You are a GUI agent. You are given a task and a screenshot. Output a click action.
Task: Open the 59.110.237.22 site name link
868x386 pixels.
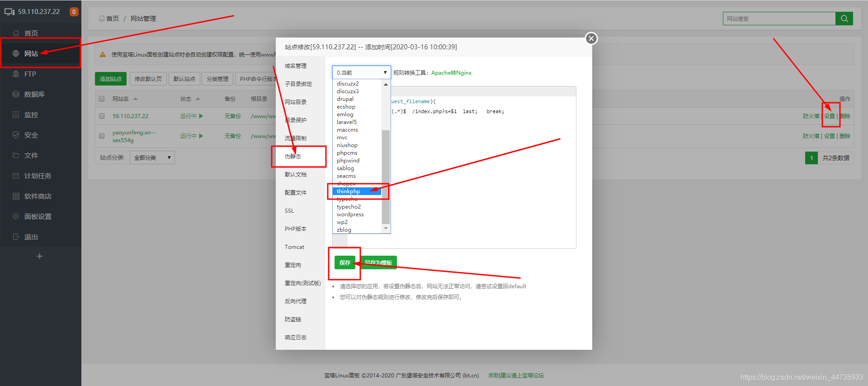[130, 116]
